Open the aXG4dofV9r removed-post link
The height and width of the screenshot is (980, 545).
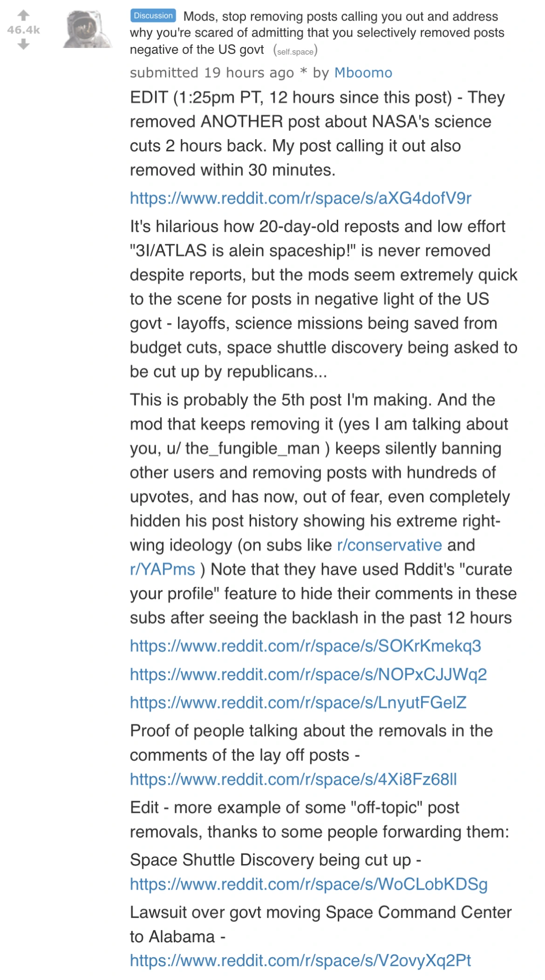coord(302,197)
